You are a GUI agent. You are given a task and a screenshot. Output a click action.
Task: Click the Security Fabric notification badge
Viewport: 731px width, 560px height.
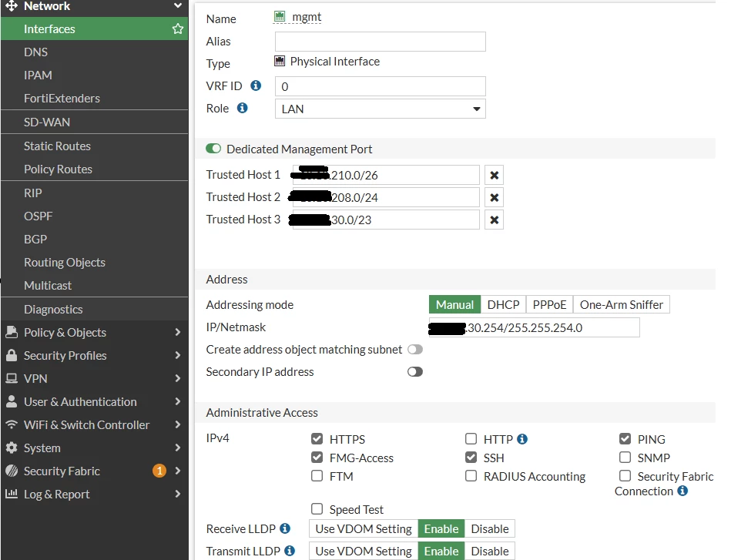click(x=159, y=471)
